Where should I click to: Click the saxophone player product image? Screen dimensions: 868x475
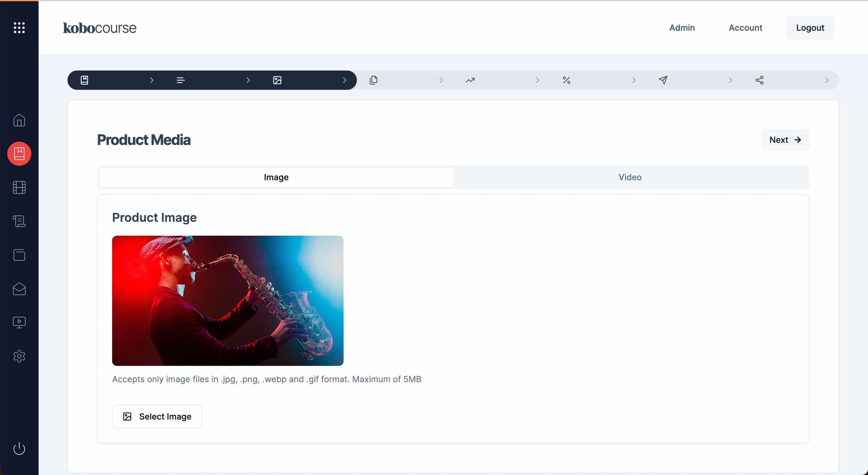pos(228,301)
